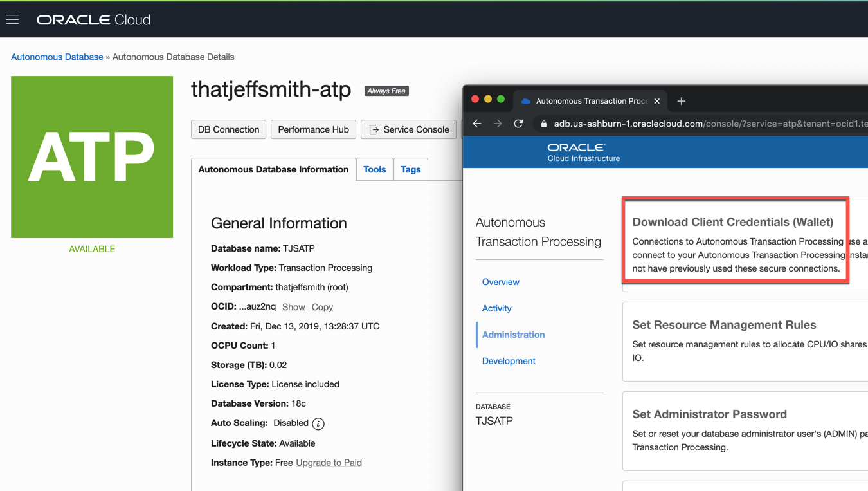Open Overview in service console sidebar
The image size is (868, 491).
point(501,282)
